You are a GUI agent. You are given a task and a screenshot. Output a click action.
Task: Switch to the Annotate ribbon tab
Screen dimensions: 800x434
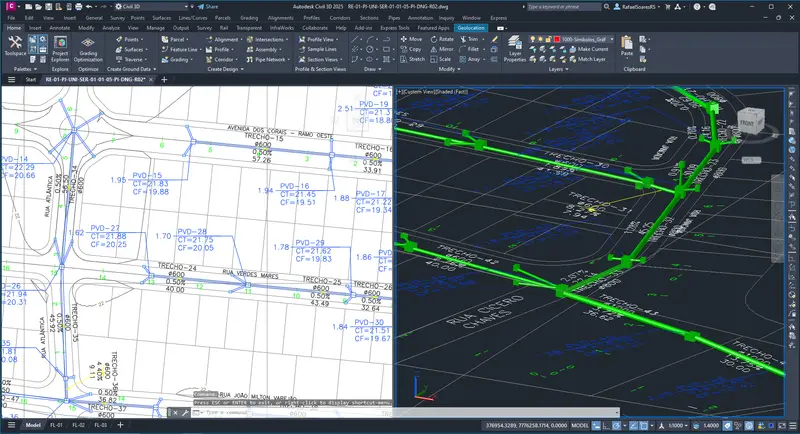point(60,28)
